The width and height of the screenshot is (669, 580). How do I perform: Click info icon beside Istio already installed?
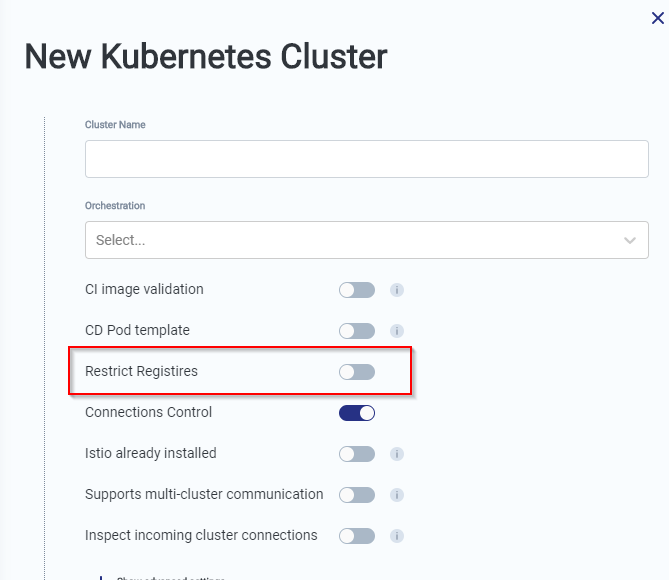click(397, 454)
